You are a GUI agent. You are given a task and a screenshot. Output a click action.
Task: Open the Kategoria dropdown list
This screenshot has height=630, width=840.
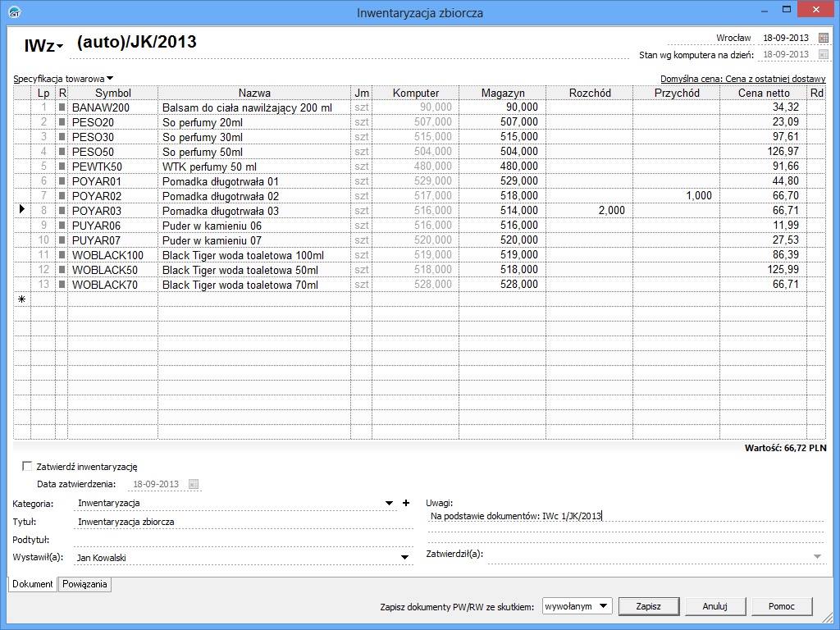click(x=390, y=503)
